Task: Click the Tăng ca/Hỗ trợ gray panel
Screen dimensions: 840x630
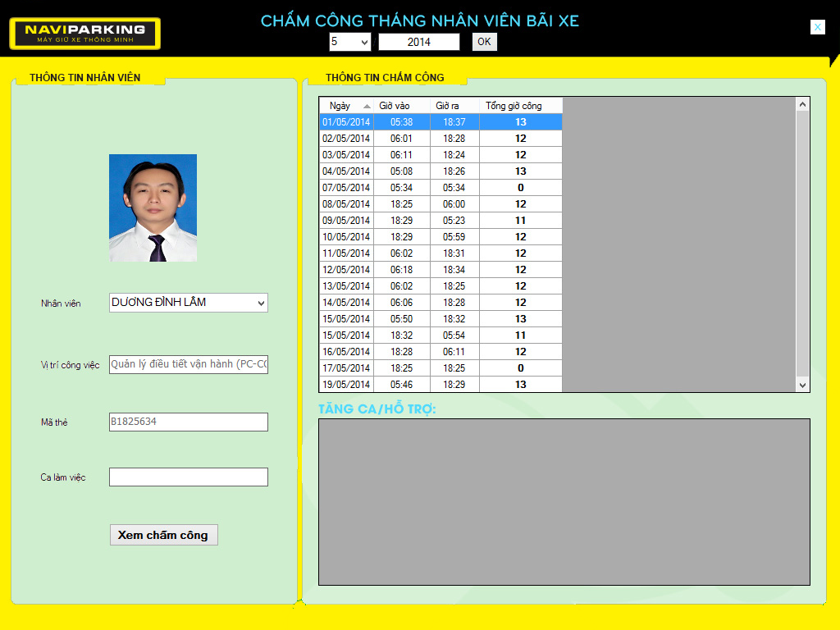Action: [x=564, y=501]
